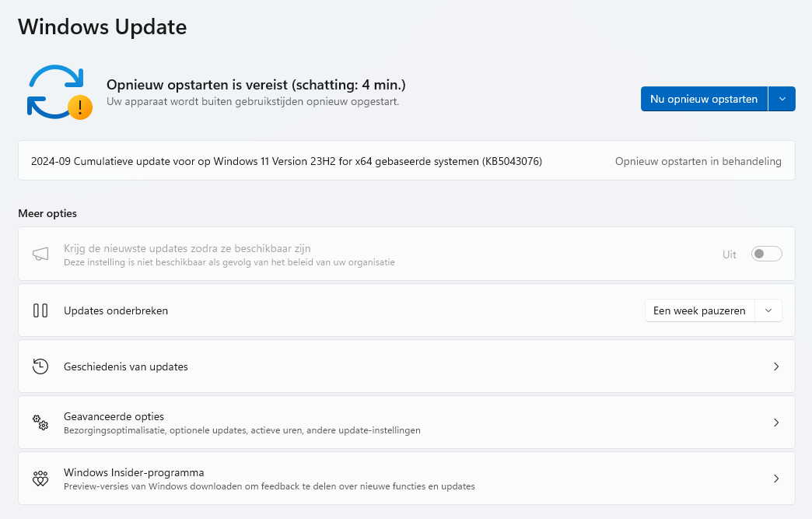Open the restart options dropdown arrow
The height and width of the screenshot is (519, 812).
pos(782,99)
